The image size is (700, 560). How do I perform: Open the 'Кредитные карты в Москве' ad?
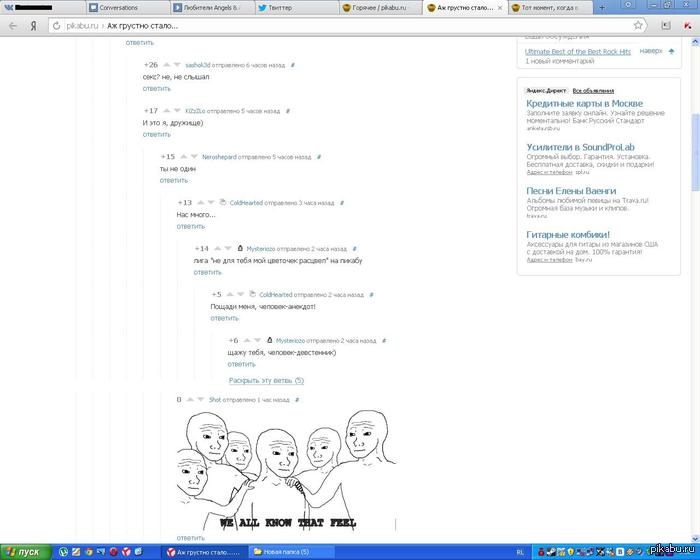584,103
